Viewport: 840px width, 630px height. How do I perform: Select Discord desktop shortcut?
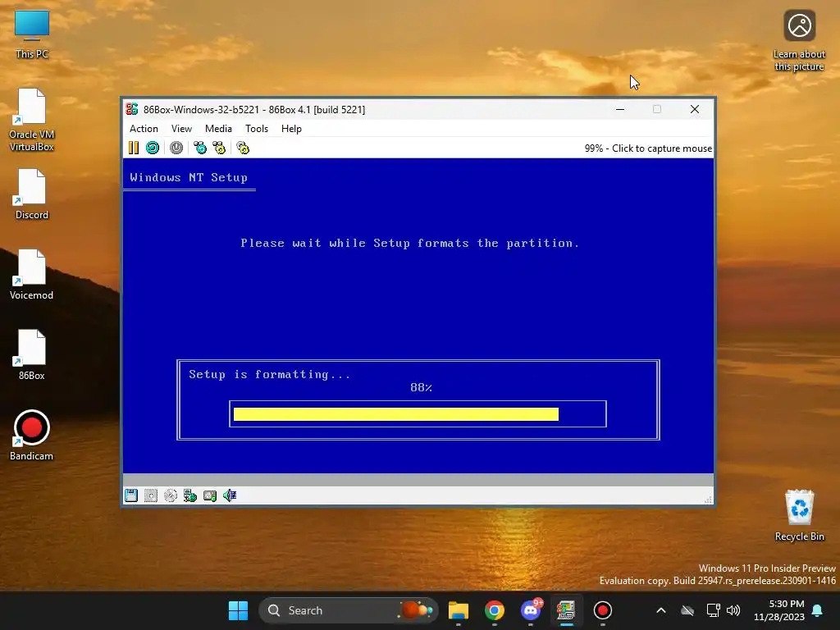click(x=32, y=194)
